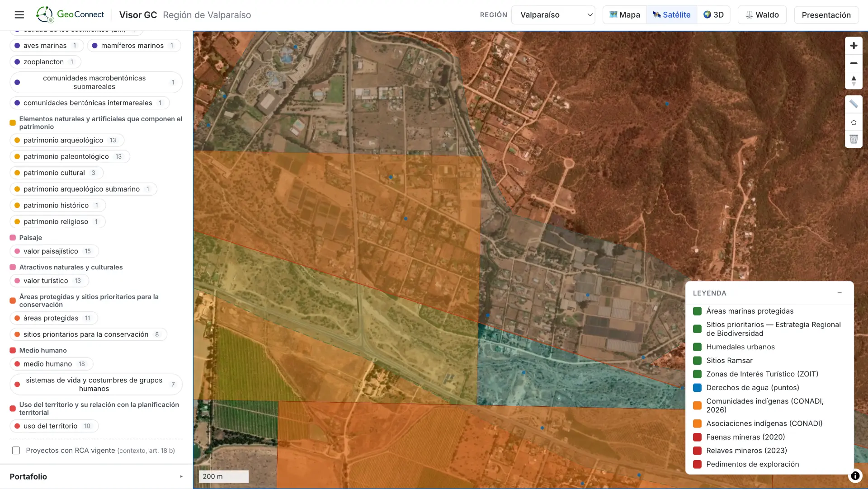Click Humedales urbanos legend entry
Viewport: 868px width, 489px height.
coord(740,347)
